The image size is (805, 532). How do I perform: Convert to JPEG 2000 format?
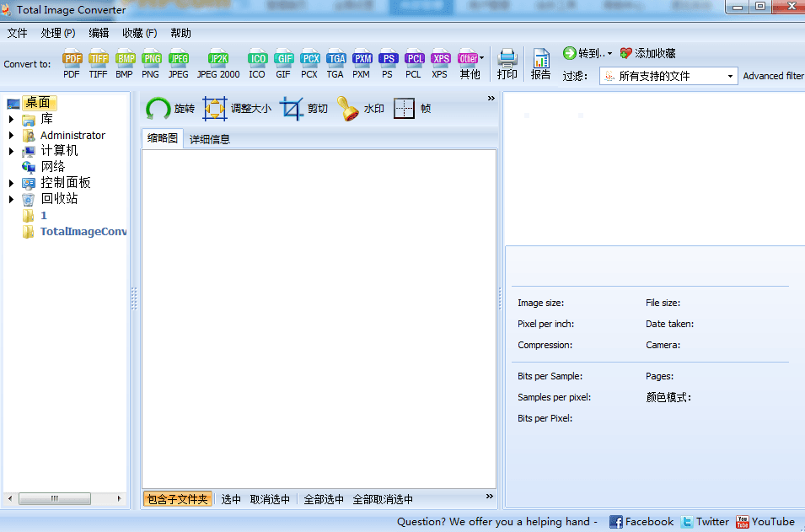(218, 64)
